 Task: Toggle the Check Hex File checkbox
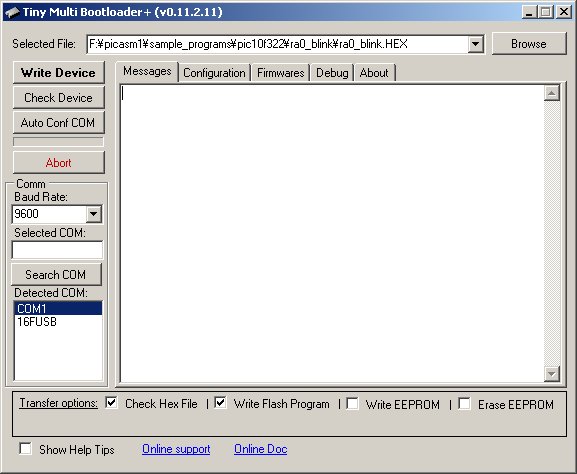click(x=111, y=403)
